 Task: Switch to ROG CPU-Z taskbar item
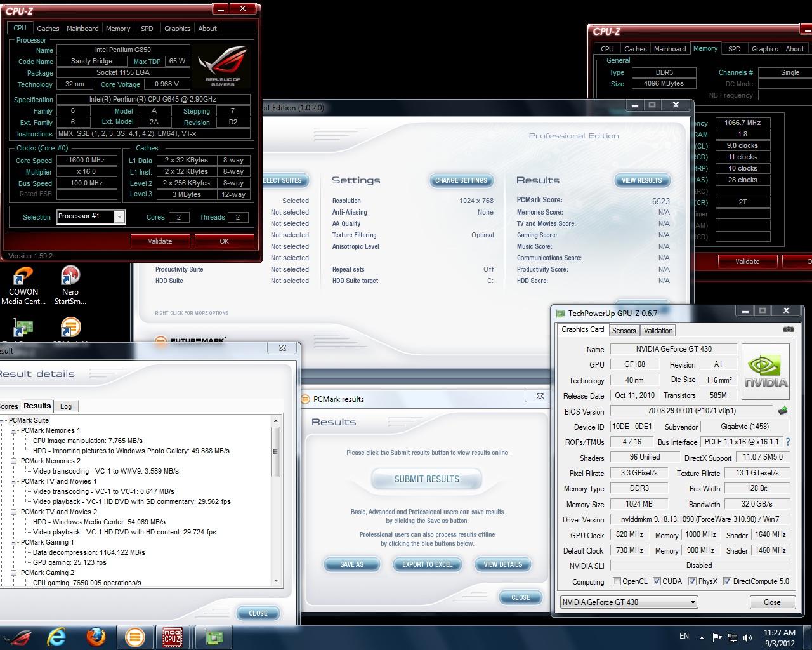pos(173,637)
